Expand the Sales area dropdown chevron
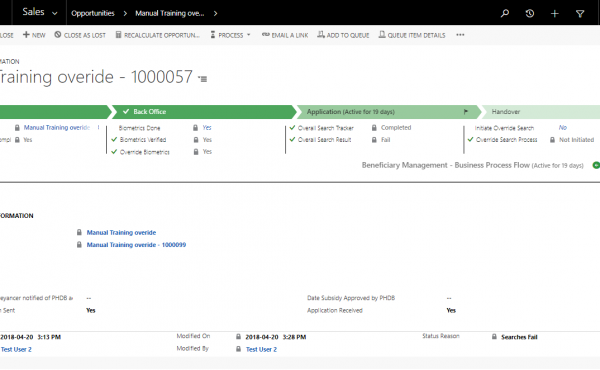 pyautogui.click(x=55, y=13)
